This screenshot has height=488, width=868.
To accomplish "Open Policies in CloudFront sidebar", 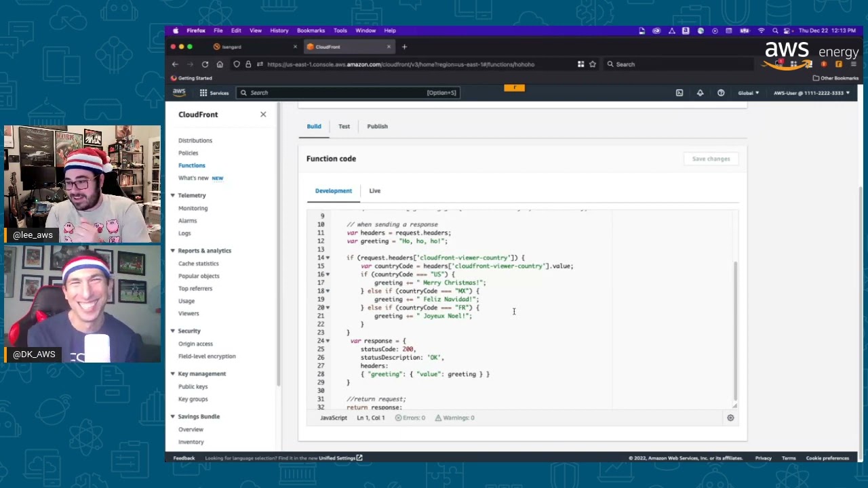I will (188, 153).
